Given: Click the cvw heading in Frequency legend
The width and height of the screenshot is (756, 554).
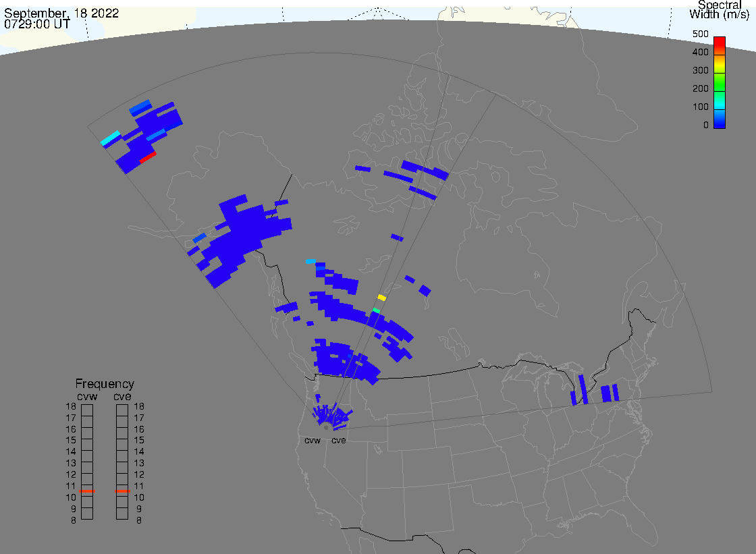Looking at the screenshot, I should point(87,396).
